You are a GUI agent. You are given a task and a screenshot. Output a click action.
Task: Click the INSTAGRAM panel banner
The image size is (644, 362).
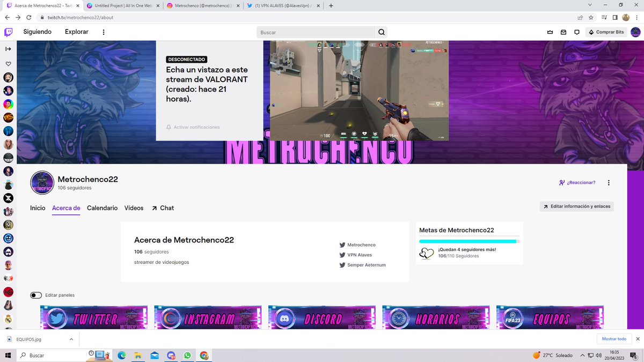pyautogui.click(x=208, y=317)
